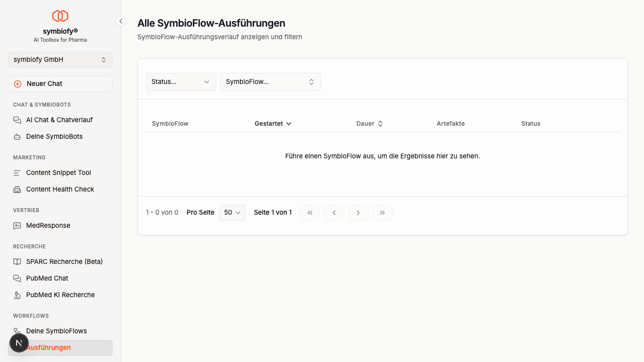Viewport: 644px width, 362px height.
Task: Click the microscope icon for PubMed KI Recherche
Action: [x=17, y=295]
